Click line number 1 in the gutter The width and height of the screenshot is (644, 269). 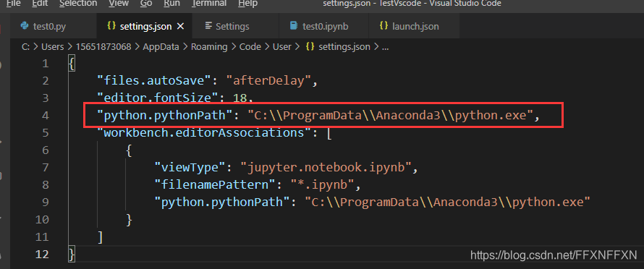[45, 64]
